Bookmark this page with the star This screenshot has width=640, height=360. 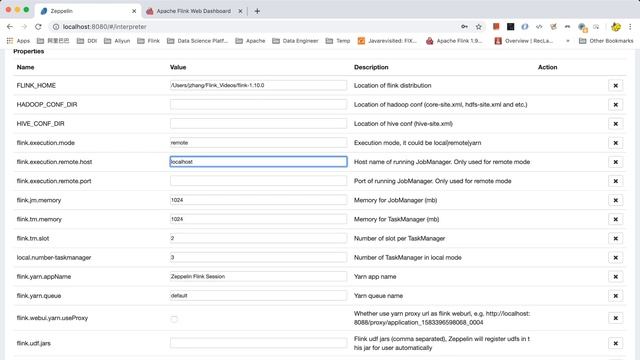(x=478, y=27)
